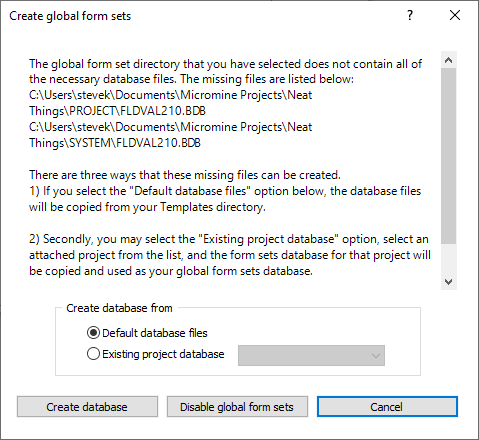Click the dialog title "Create global form sets"
The image size is (479, 440).
(70, 16)
